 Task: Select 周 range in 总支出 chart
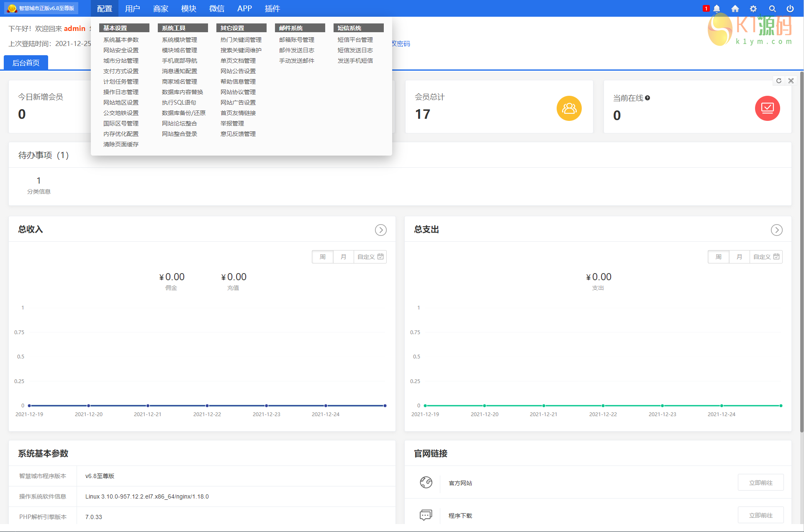719,257
